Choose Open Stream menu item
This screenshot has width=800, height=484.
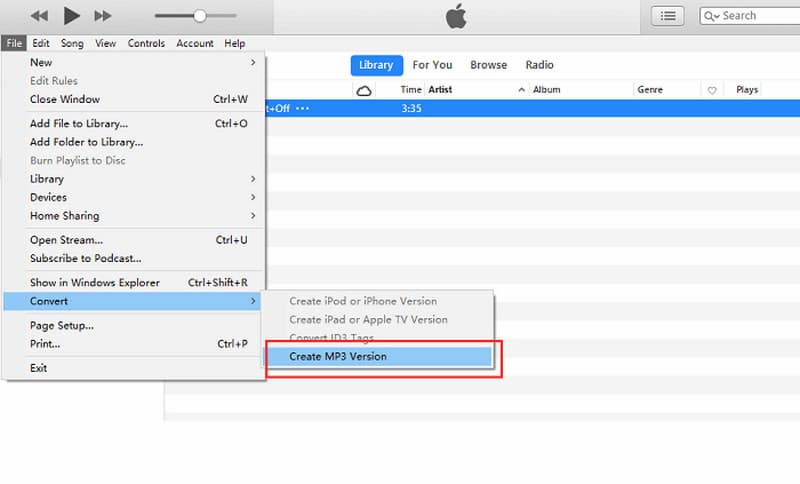(x=134, y=240)
